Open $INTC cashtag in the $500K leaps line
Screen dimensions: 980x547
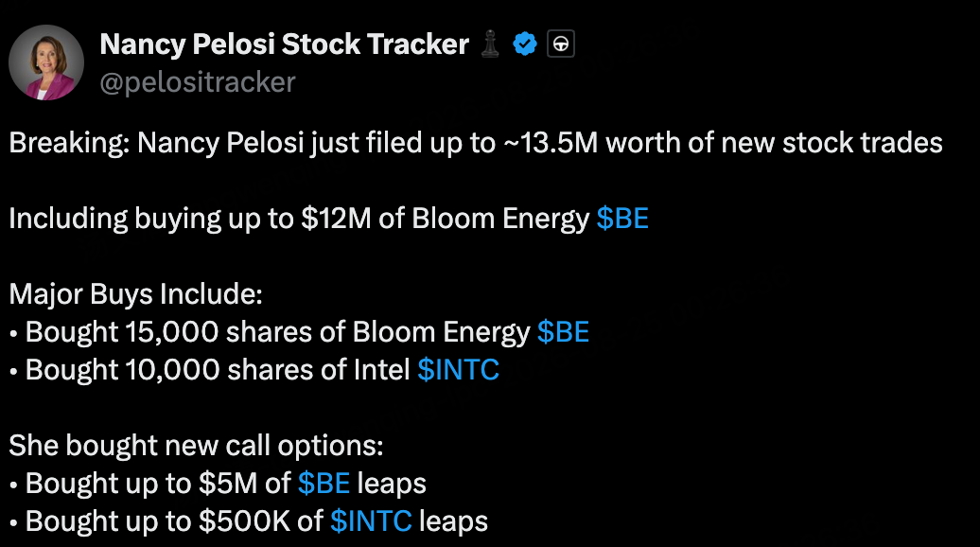371,521
